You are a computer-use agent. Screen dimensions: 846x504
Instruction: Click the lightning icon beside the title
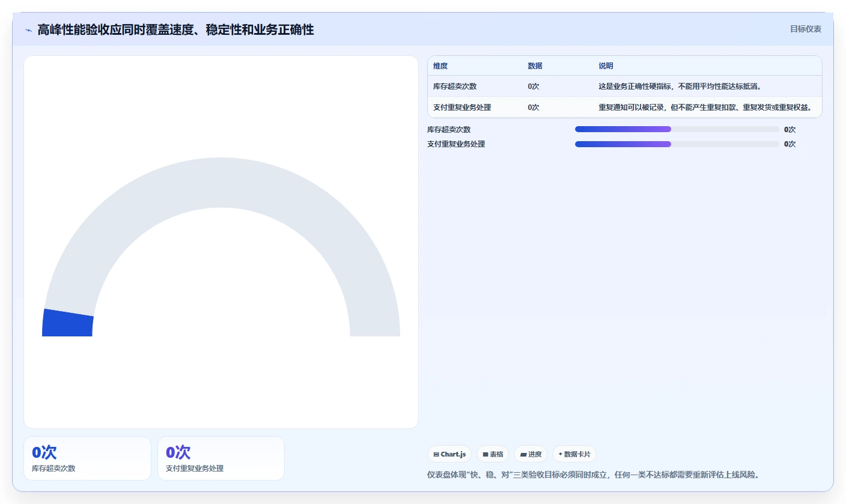28,29
